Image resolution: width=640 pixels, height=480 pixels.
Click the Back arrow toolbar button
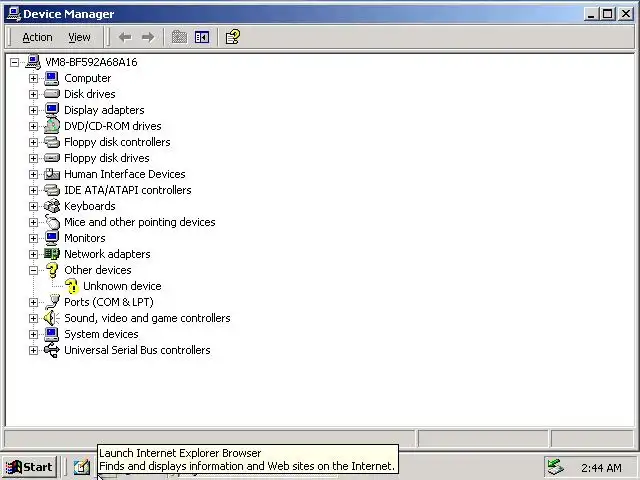click(x=125, y=38)
